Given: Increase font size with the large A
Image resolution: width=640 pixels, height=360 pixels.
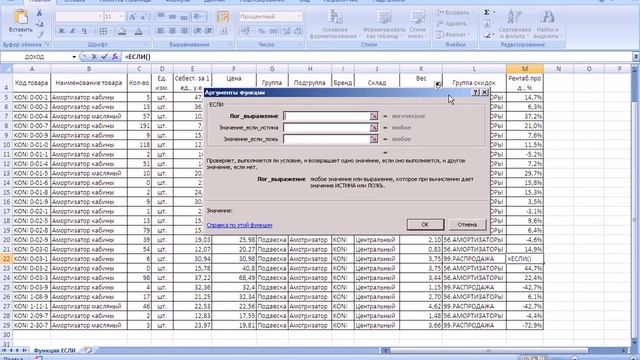Looking at the screenshot, I should [132, 17].
